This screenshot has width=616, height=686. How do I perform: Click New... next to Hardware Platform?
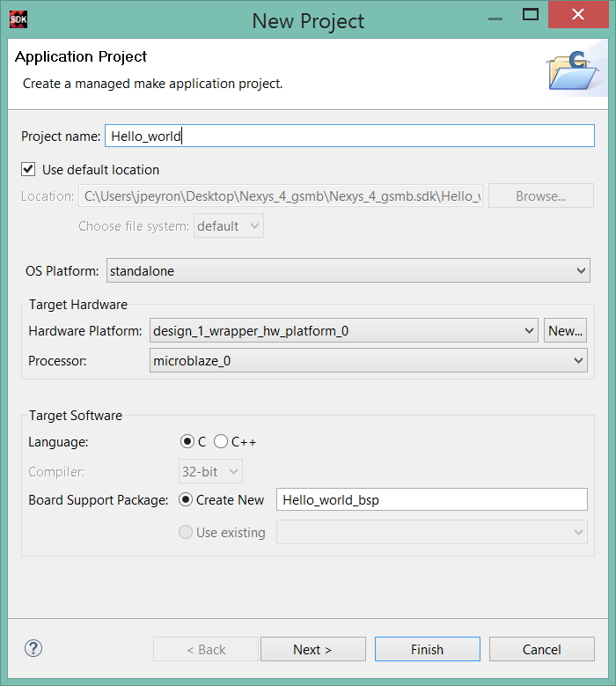tap(565, 331)
